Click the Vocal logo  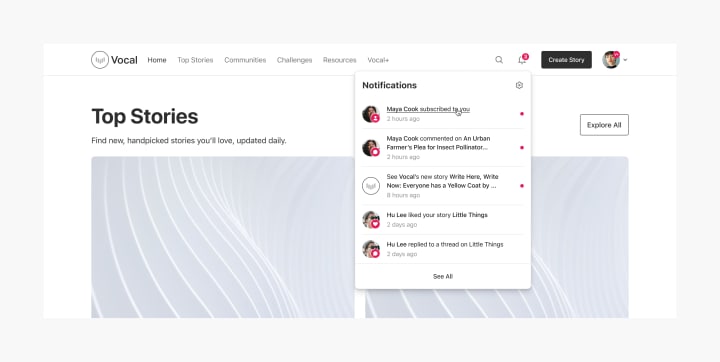point(114,60)
